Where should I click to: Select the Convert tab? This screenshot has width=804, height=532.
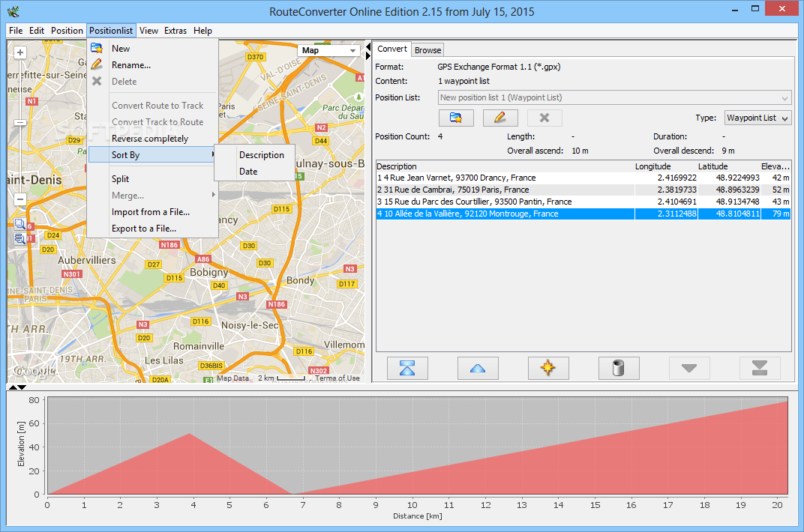point(391,49)
